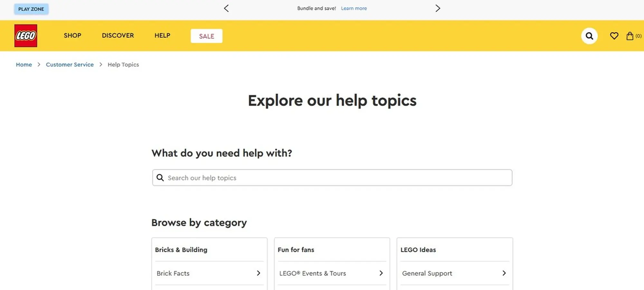The height and width of the screenshot is (290, 644).
Task: Advance to next promo banner arrow
Action: [438, 8]
